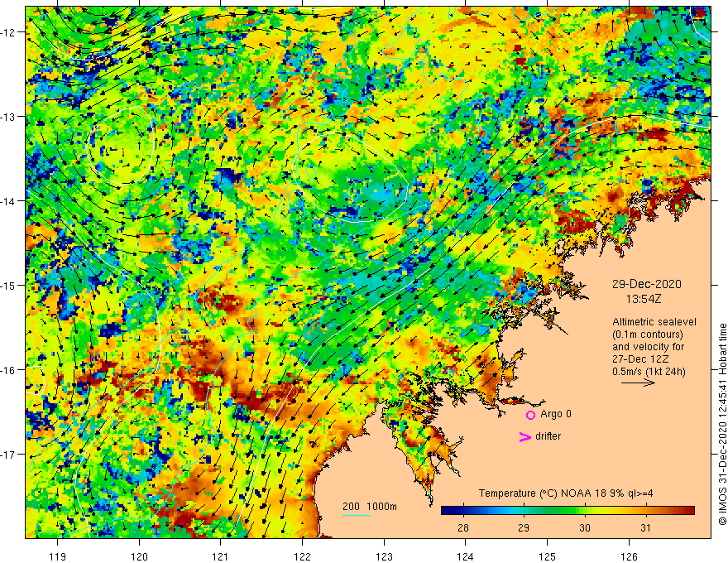Viewport: 728px width, 563px height.
Task: Click the 'and velocity for' text line
Action: click(x=648, y=347)
